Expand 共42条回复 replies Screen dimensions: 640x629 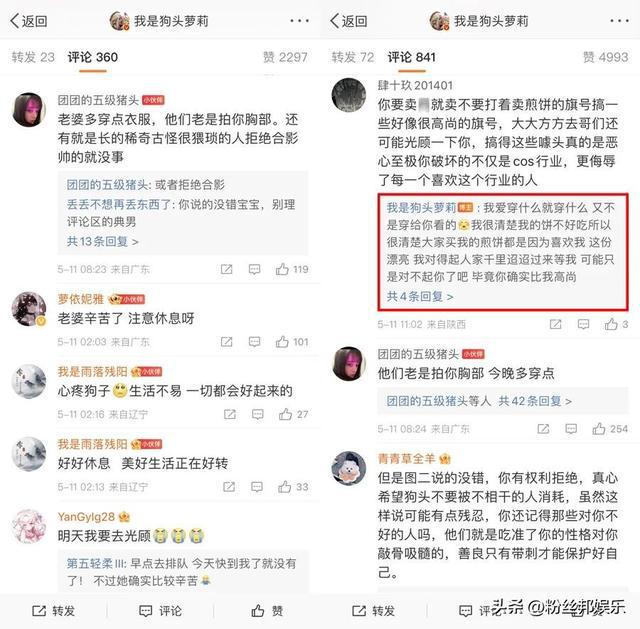click(x=535, y=401)
